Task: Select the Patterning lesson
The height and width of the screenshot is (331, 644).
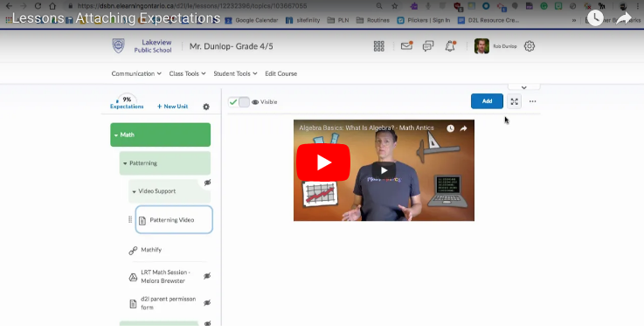Action: click(x=164, y=163)
